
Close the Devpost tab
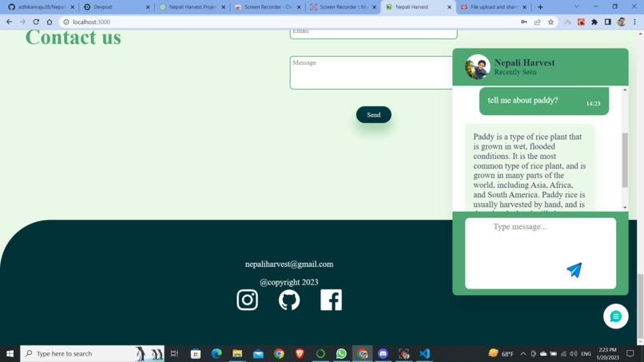click(148, 7)
